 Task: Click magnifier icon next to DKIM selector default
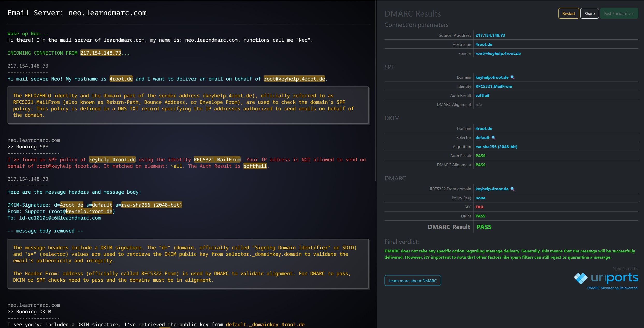(x=493, y=138)
